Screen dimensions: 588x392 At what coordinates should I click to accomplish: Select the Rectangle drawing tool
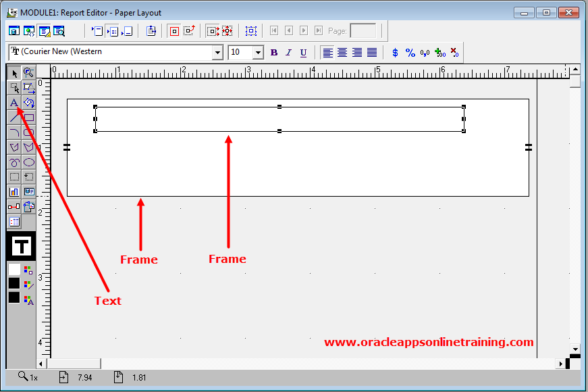tap(28, 118)
